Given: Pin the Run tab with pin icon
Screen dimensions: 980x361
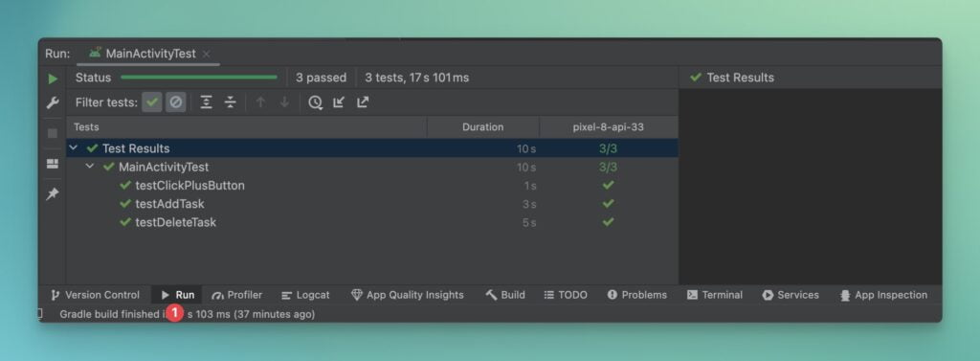Looking at the screenshot, I should 53,194.
